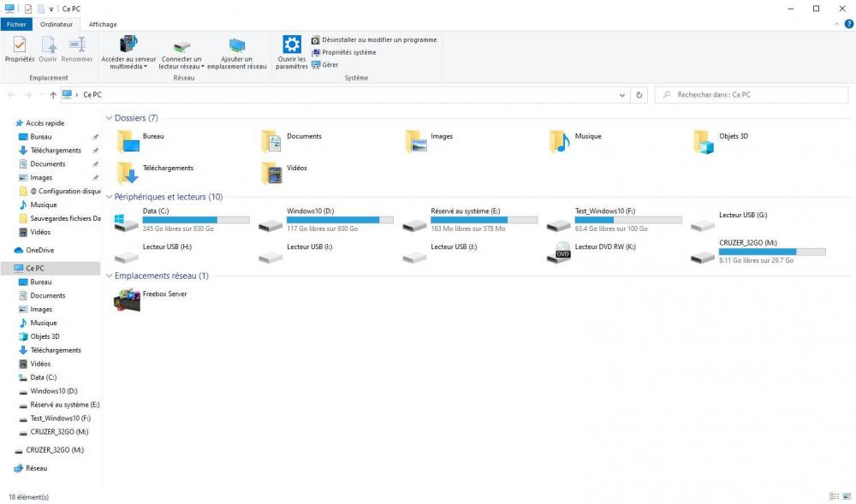Collapse the Périphériques et lecteurs group
Image resolution: width=856 pixels, height=504 pixels.
click(109, 197)
